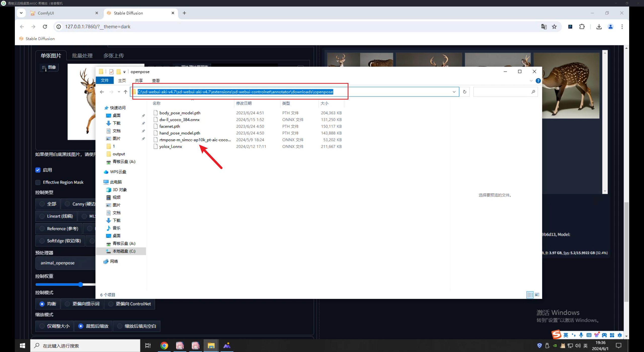
Task: Open the 文件 ribbon tab
Action: 105,80
